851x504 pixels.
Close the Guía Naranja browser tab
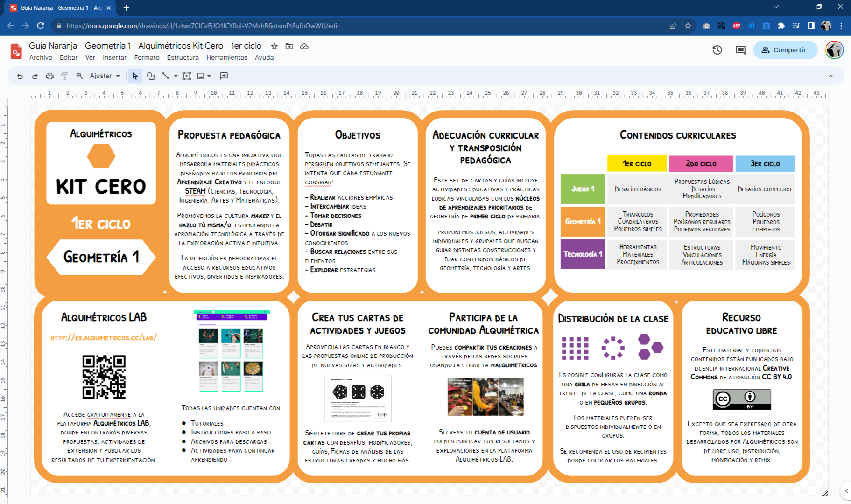coord(109,8)
